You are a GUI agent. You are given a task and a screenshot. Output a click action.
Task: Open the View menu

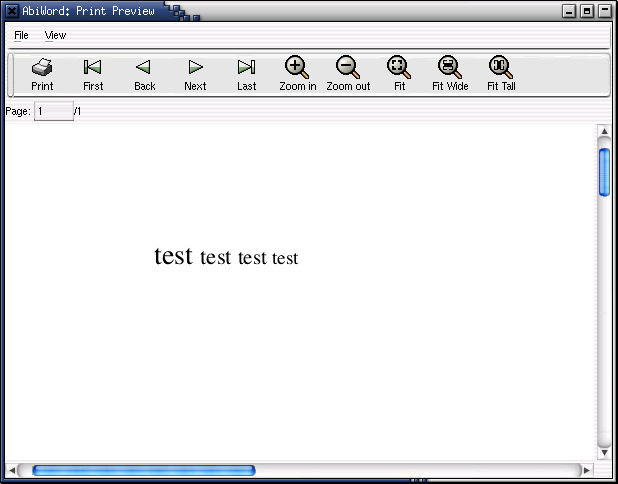pyautogui.click(x=55, y=35)
